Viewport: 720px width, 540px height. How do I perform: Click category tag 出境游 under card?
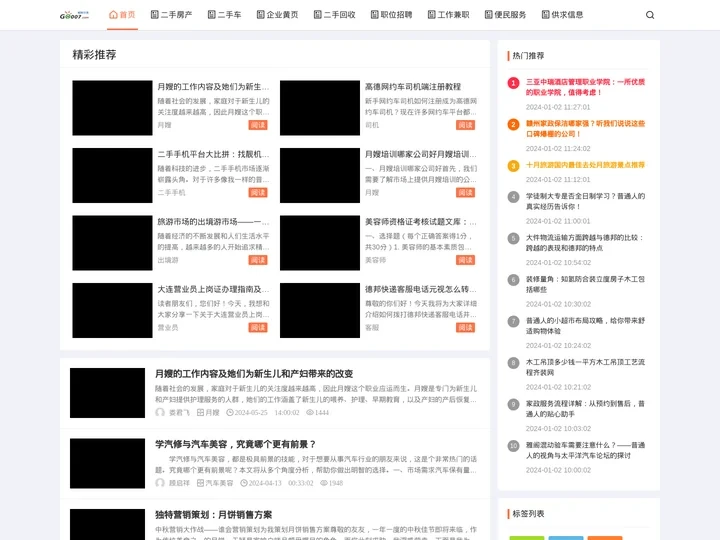click(x=168, y=260)
